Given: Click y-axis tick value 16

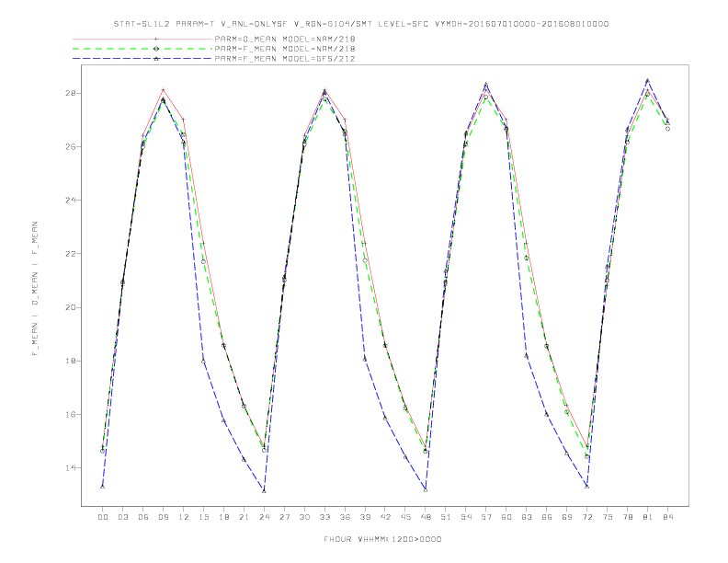Looking at the screenshot, I should [x=71, y=414].
